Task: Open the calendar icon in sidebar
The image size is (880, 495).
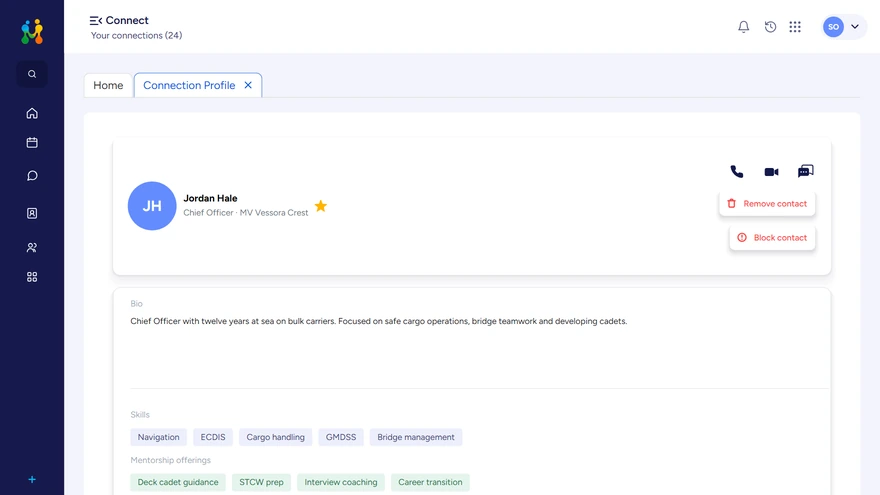Action: [x=32, y=143]
